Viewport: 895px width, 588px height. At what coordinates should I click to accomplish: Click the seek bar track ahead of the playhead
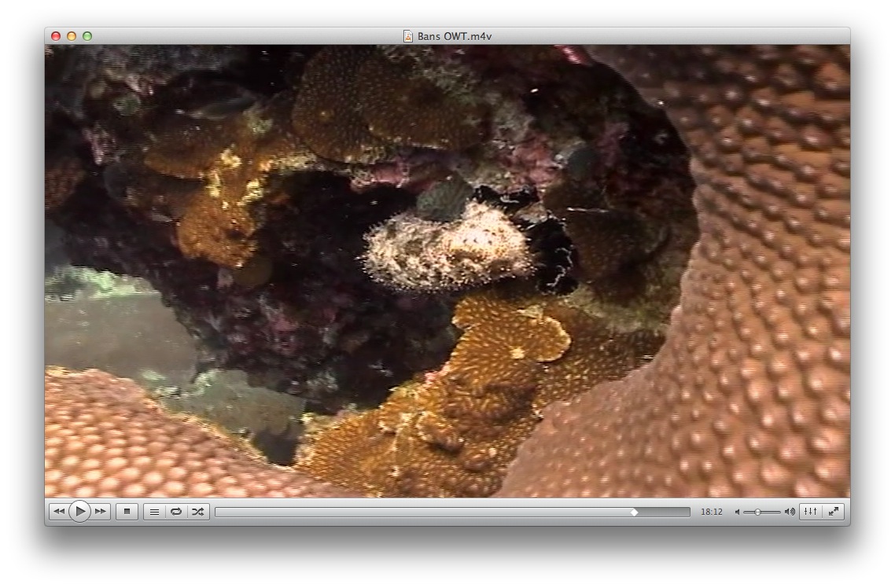point(664,513)
